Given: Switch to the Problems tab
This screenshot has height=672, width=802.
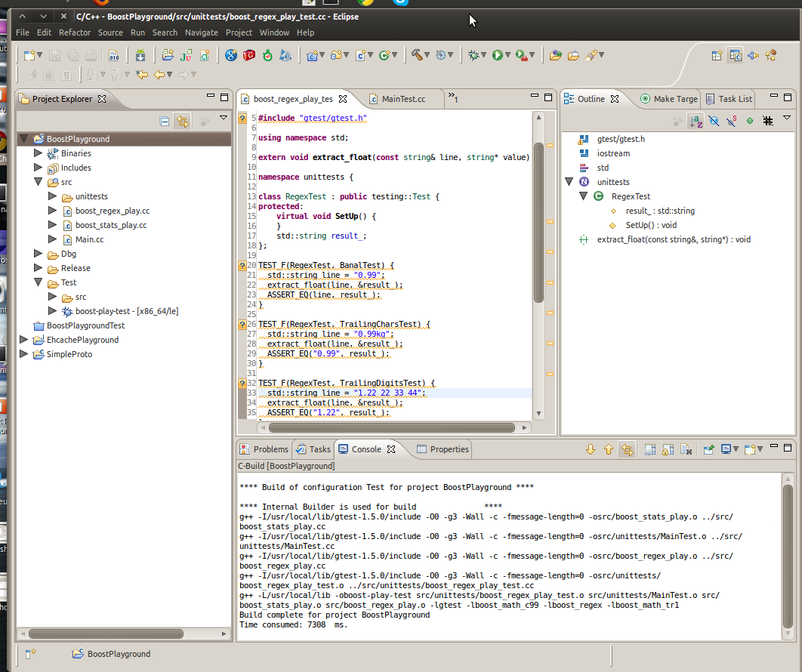Looking at the screenshot, I should pos(270,449).
